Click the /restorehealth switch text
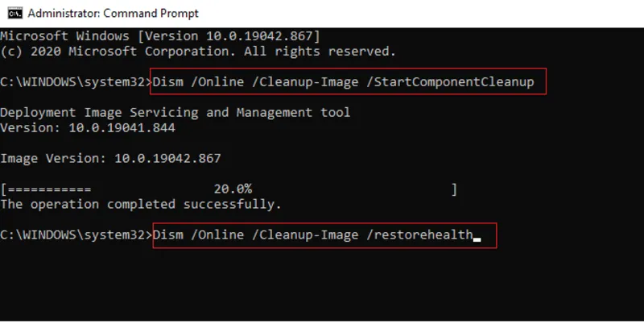The image size is (644, 324). pyautogui.click(x=419, y=235)
